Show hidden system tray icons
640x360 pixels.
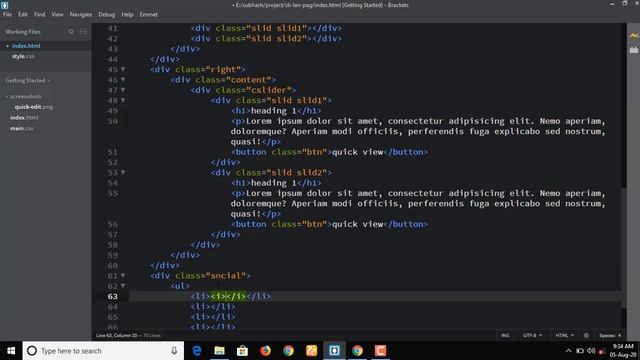point(569,351)
